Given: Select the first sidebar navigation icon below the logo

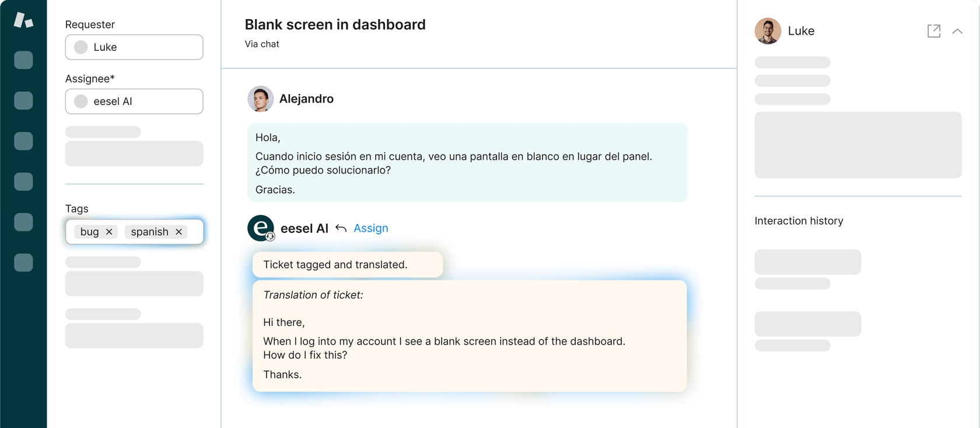Looking at the screenshot, I should tap(23, 60).
